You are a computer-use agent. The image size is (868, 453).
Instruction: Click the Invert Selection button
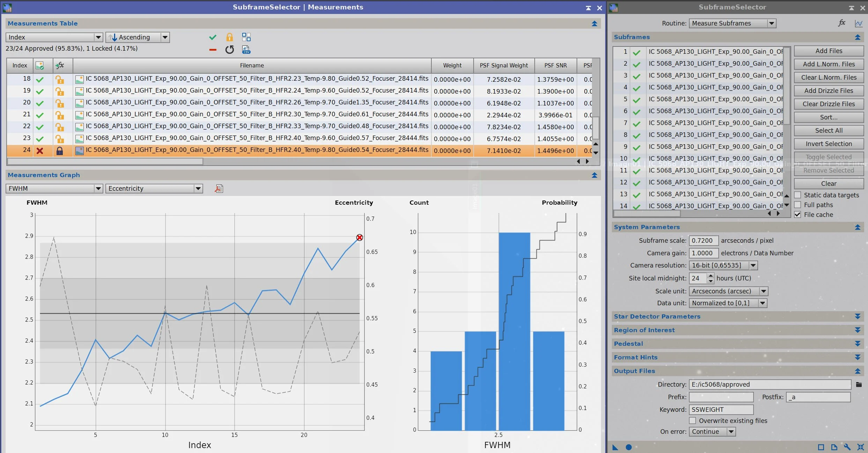click(x=829, y=144)
